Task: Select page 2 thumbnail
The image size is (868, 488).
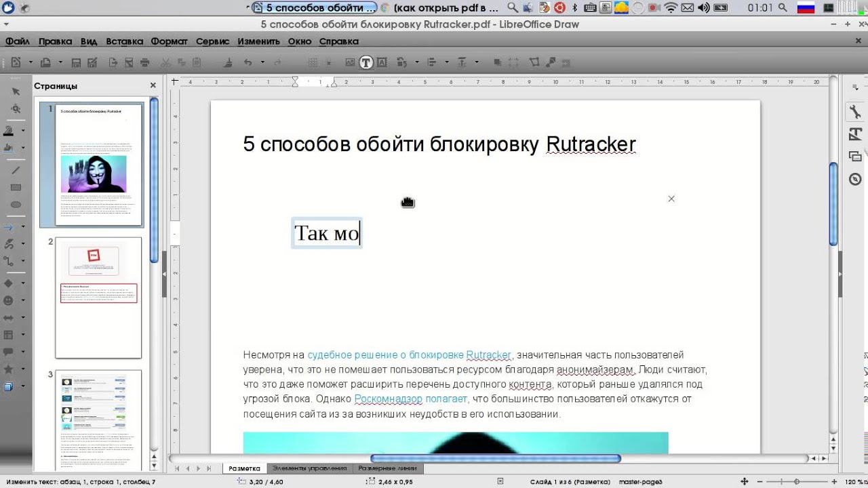Action: tap(98, 298)
